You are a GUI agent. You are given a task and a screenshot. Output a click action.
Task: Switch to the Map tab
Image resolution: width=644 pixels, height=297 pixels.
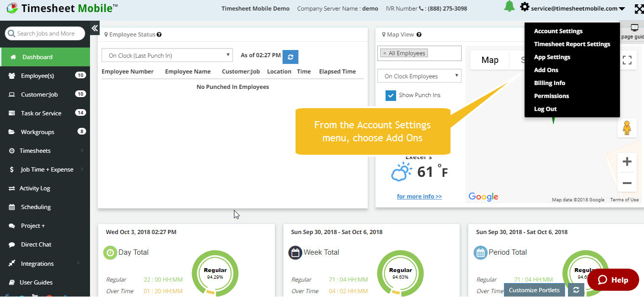(x=490, y=60)
